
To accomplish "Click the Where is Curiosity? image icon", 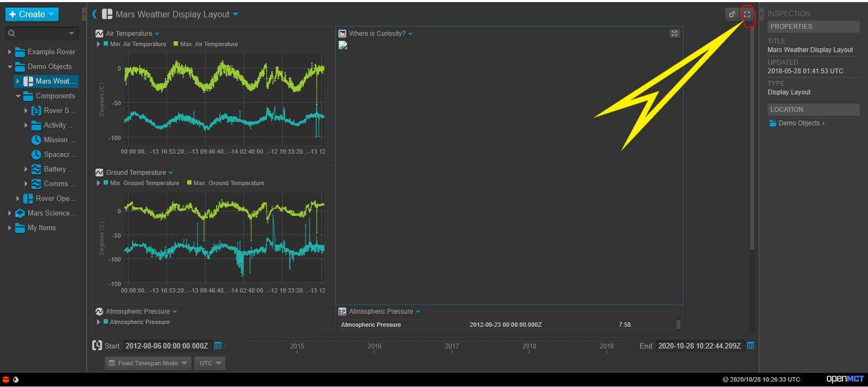I will tap(342, 34).
